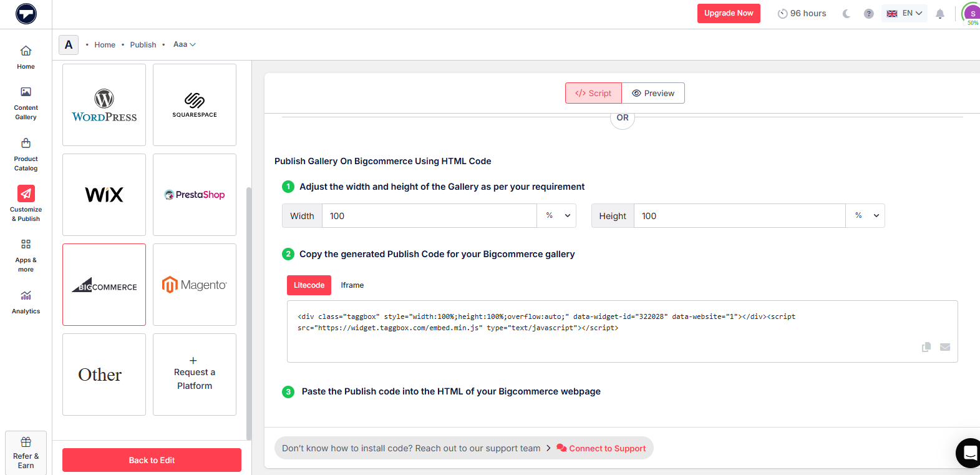Open the help question mark icon
This screenshot has width=980, height=475.
868,14
